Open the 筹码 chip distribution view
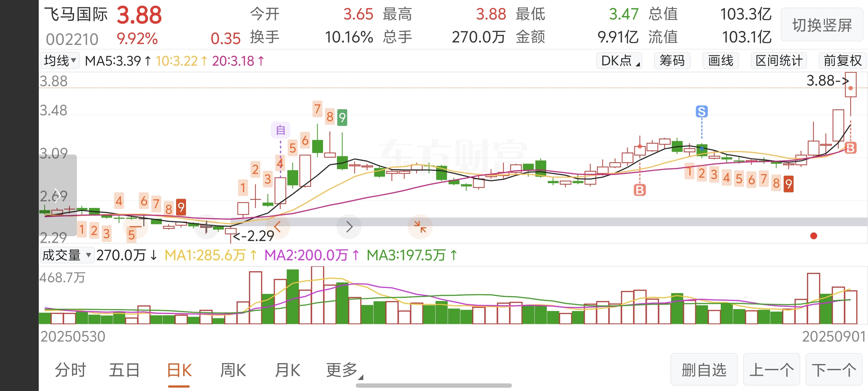Screen dimensions: 868x391 coord(672,61)
